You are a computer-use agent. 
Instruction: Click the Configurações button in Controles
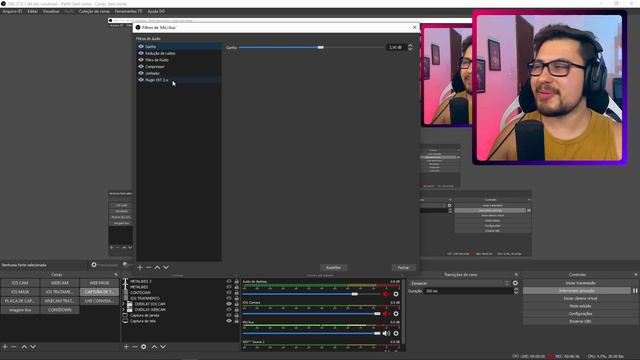coord(580,313)
